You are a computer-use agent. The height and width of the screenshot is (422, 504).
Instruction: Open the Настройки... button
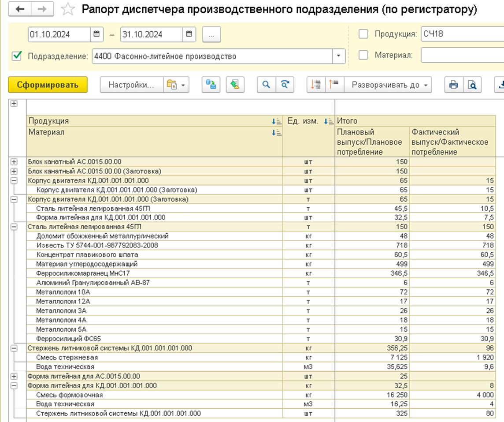pyautogui.click(x=131, y=85)
